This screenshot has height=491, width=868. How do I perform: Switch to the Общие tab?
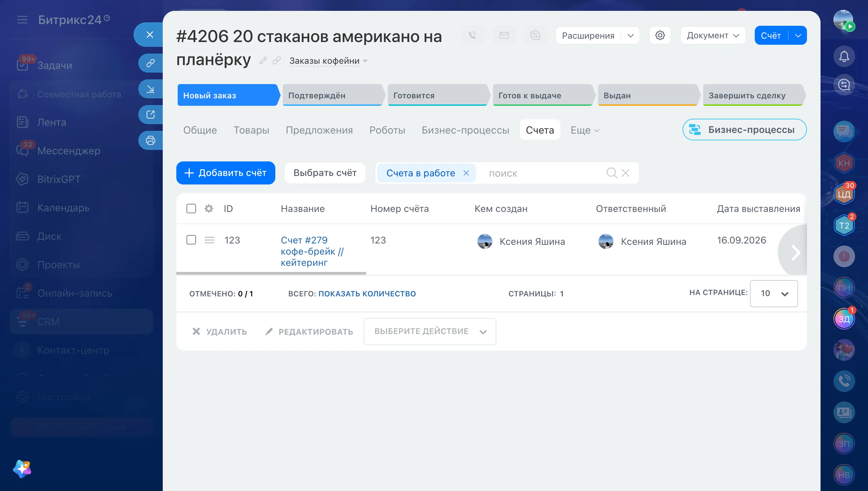(x=200, y=130)
